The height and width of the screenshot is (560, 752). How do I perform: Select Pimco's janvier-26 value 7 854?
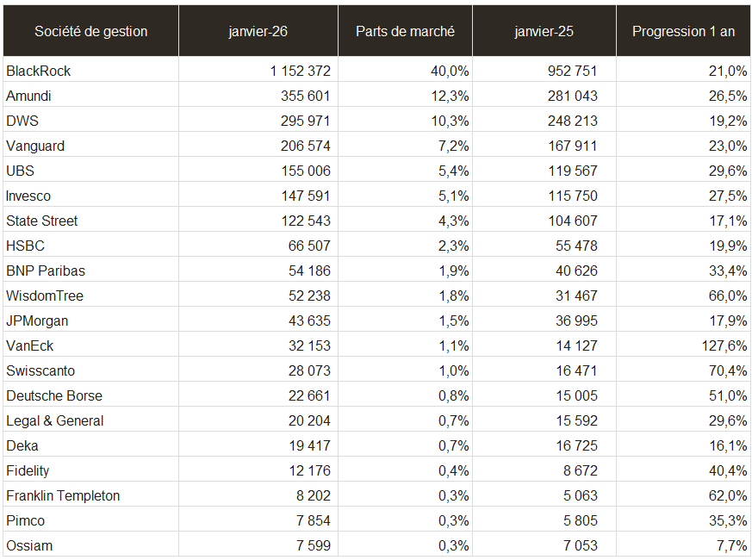pos(310,520)
